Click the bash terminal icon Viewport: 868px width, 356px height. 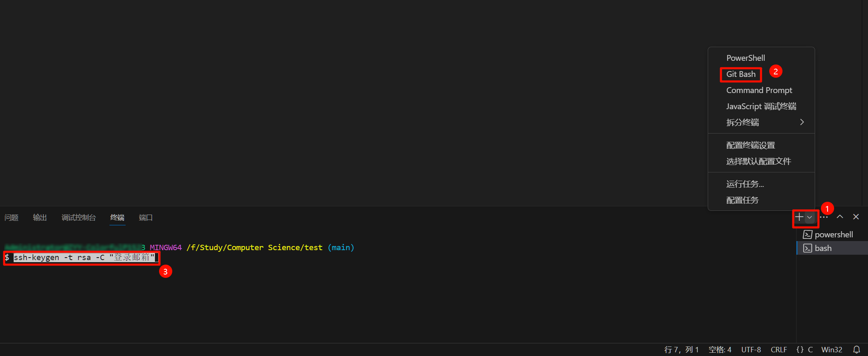pyautogui.click(x=807, y=248)
